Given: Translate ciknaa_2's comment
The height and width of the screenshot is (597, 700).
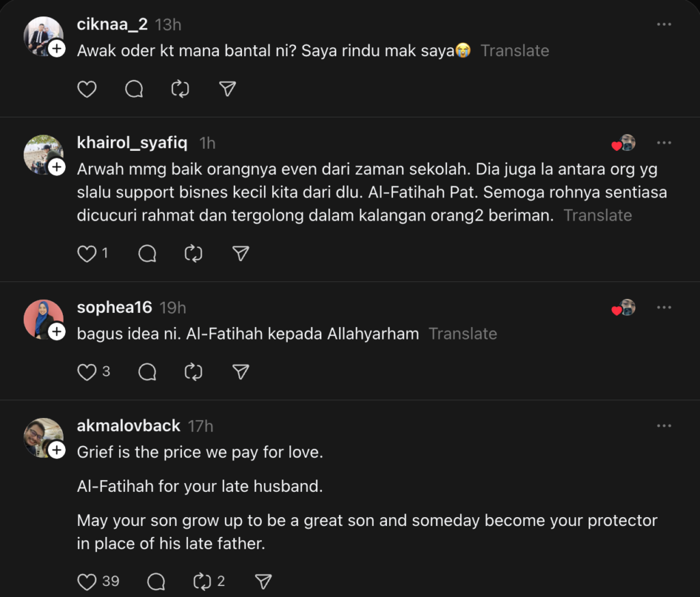Looking at the screenshot, I should tap(515, 51).
